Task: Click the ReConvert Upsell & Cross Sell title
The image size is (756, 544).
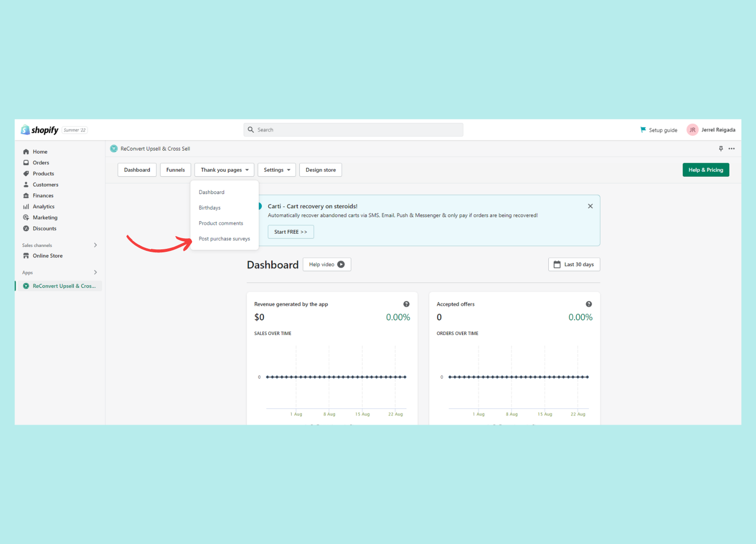Action: (x=155, y=149)
